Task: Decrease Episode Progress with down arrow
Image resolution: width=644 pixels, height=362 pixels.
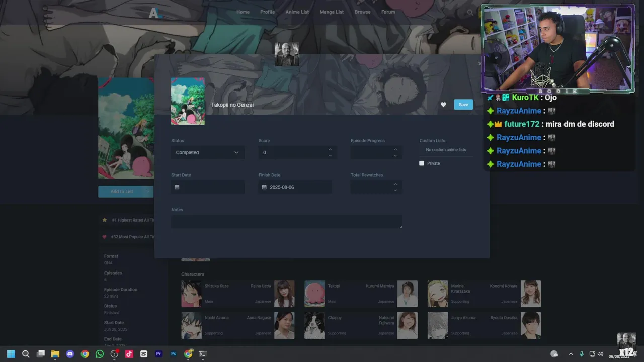Action: point(395,156)
